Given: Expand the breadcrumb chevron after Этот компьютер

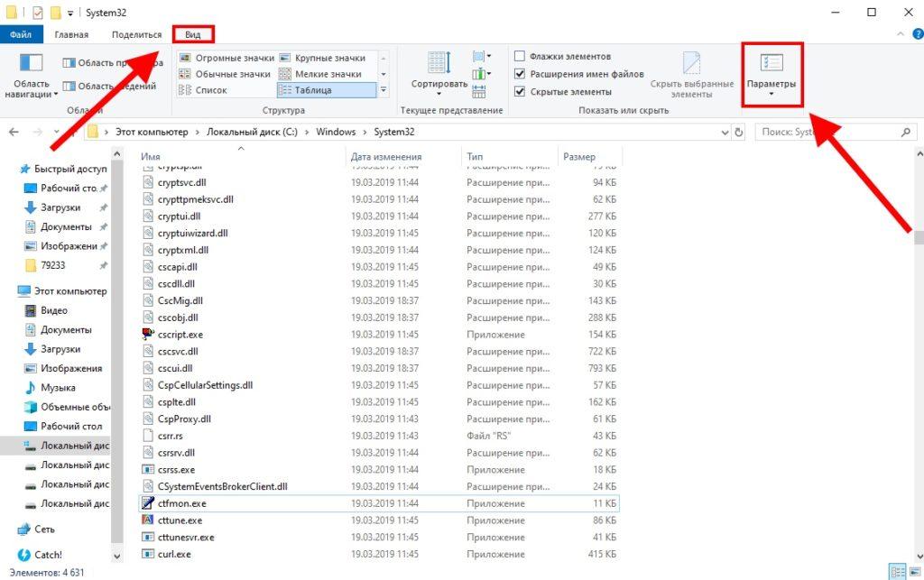Looking at the screenshot, I should point(198,133).
